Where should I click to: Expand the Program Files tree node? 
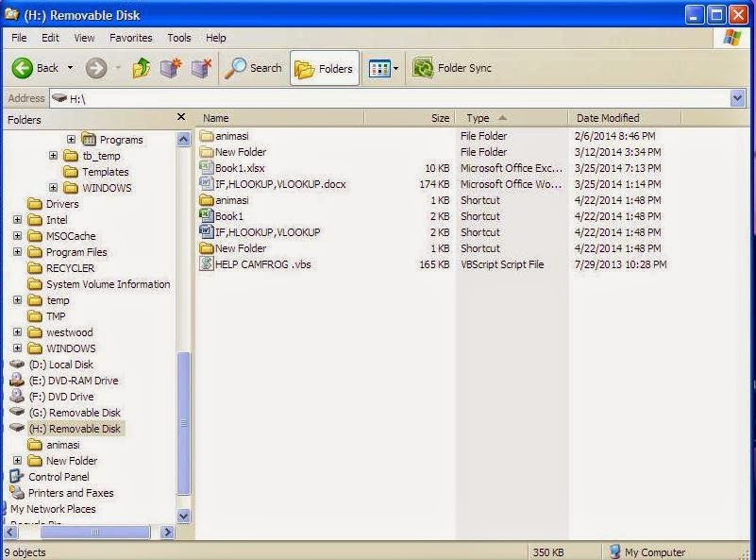coord(17,252)
